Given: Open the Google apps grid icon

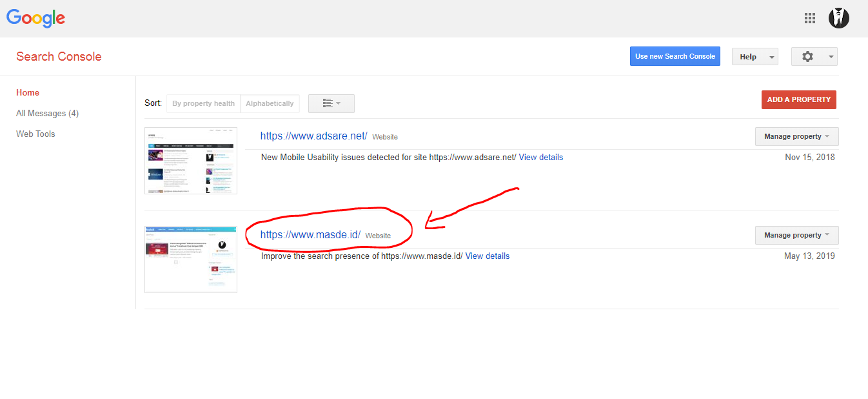Looking at the screenshot, I should [810, 18].
